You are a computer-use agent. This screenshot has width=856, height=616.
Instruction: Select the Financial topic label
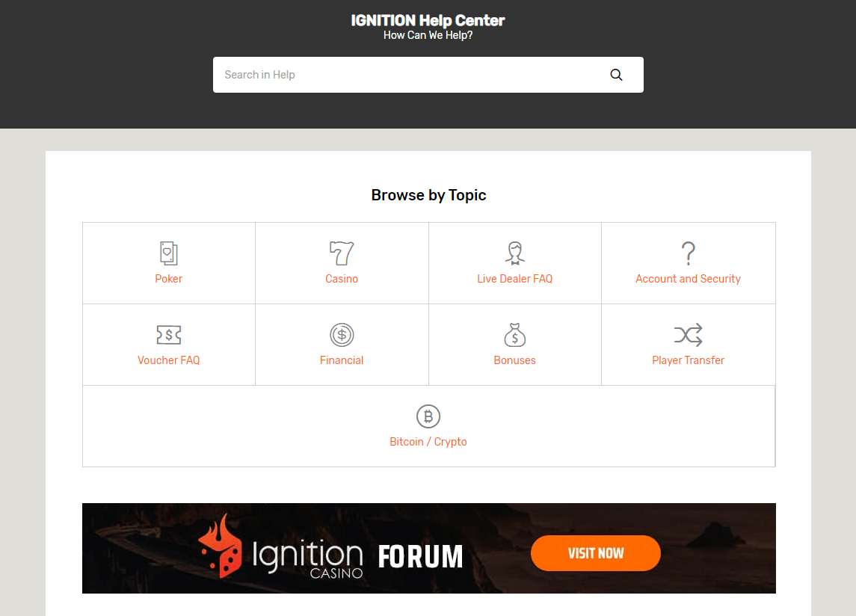click(342, 360)
